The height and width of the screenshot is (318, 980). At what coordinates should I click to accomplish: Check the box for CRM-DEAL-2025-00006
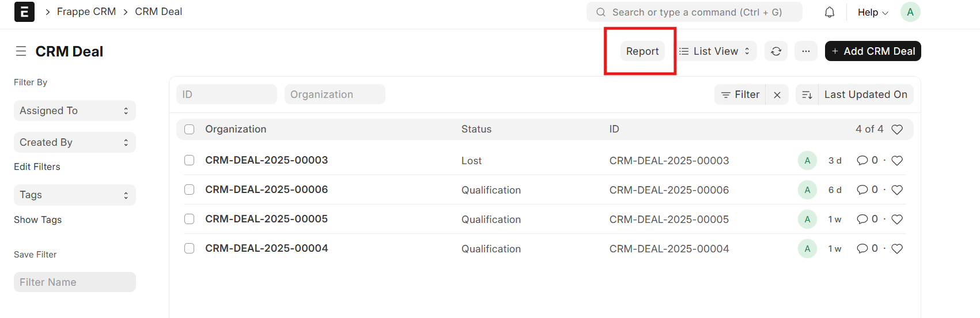tap(190, 190)
